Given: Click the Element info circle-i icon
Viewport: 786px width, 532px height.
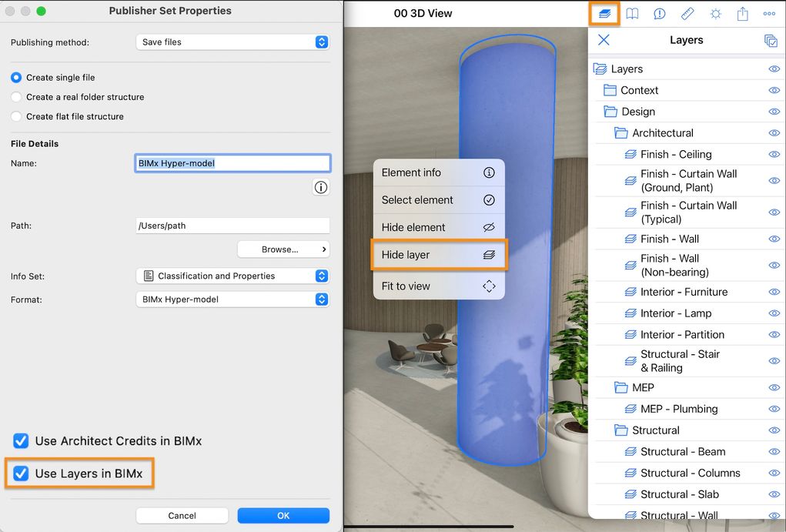Looking at the screenshot, I should coord(489,172).
